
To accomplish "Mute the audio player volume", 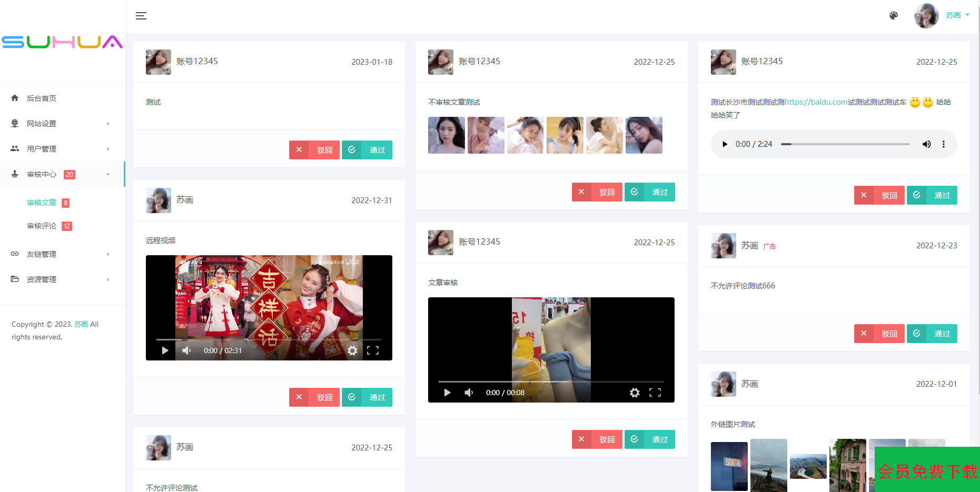I will tap(926, 144).
